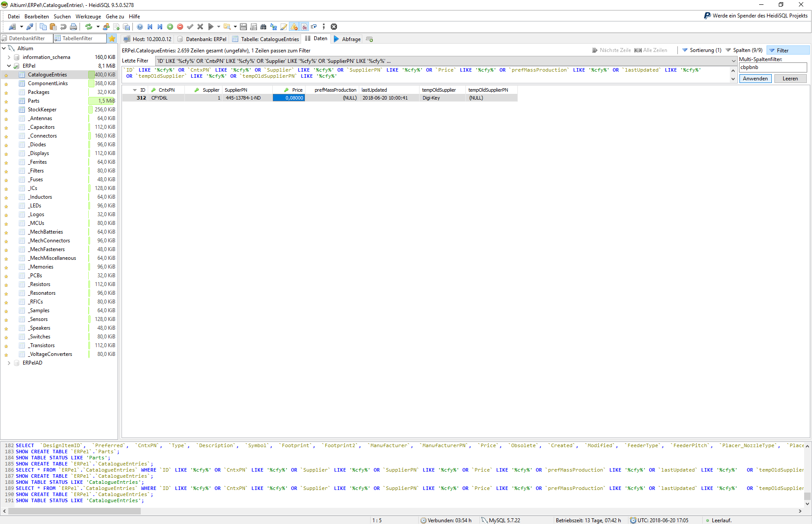Open the Letzte Filter history dropdown
Screen dimensions: 812x524
click(733, 61)
